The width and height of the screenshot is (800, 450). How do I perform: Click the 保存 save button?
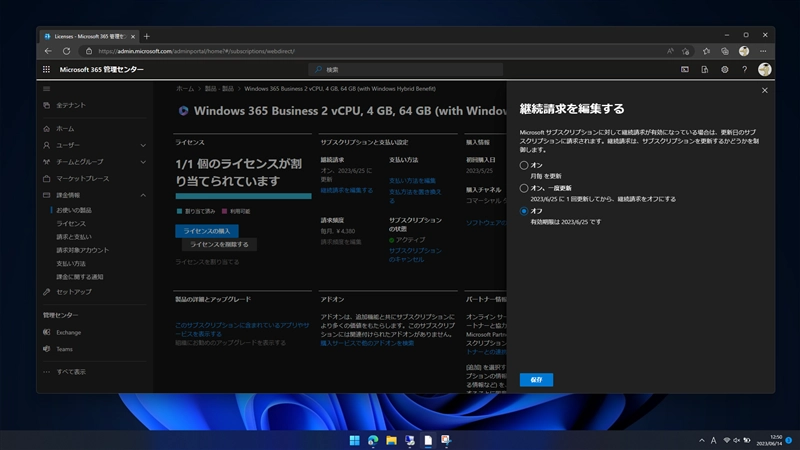[x=536, y=380]
